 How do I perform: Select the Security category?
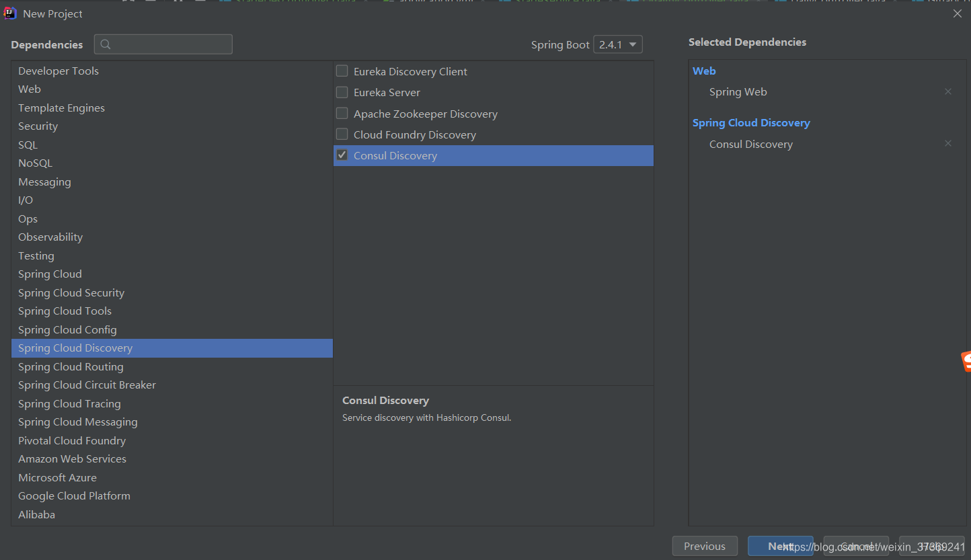[x=172, y=126]
